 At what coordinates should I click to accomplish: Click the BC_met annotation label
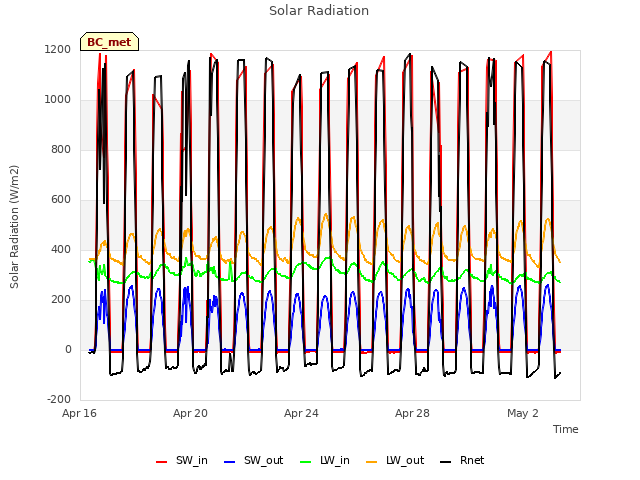point(109,42)
